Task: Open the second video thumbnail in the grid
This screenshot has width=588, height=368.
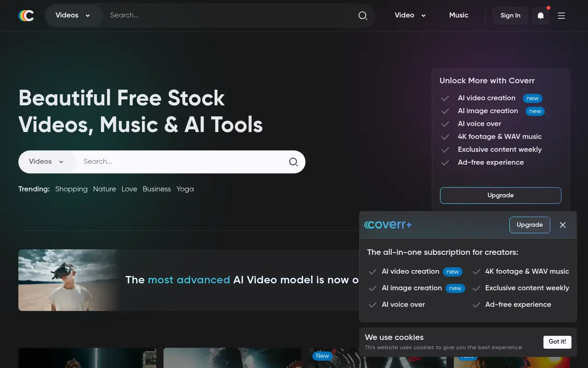Action: coord(232,358)
